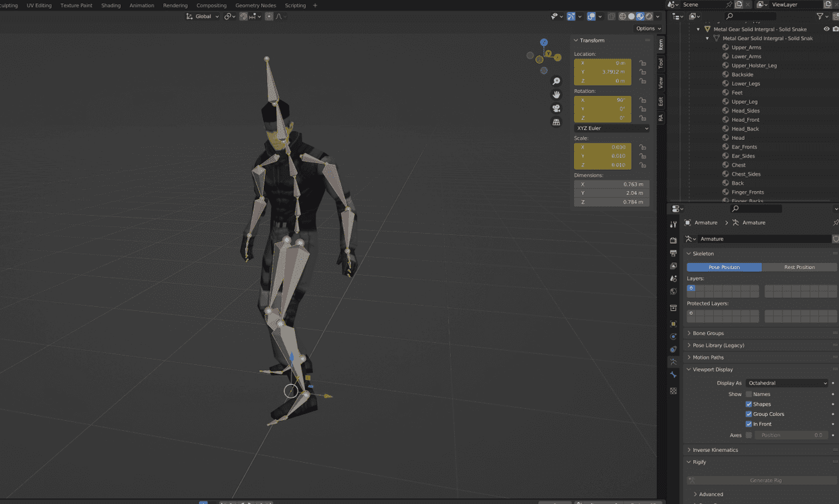The image size is (839, 504).
Task: Open the View Layer properties tab icon
Action: click(x=673, y=266)
